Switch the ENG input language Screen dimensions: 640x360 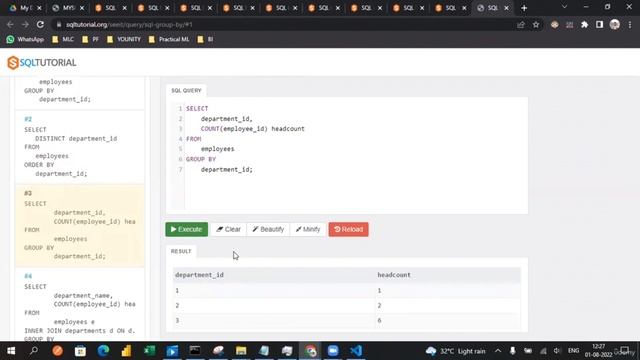(573, 351)
